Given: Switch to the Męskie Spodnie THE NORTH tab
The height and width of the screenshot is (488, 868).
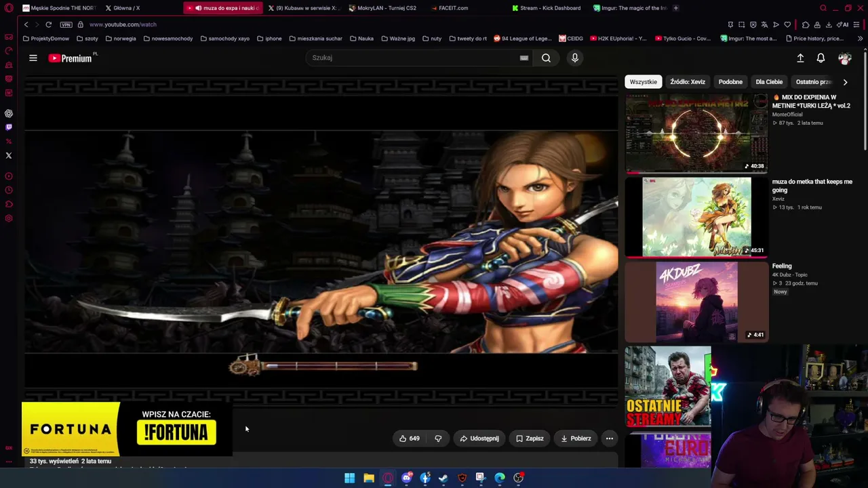Looking at the screenshot, I should (59, 8).
